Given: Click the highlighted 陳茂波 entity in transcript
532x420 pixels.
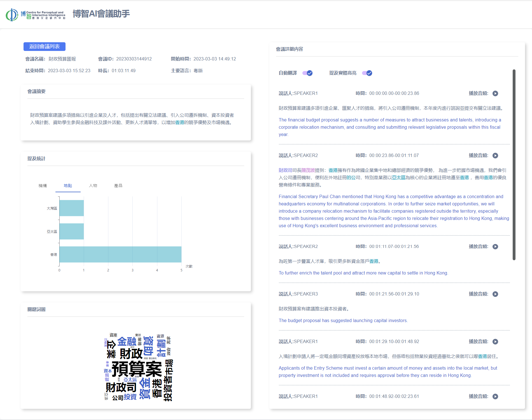Looking at the screenshot, I should [308, 170].
